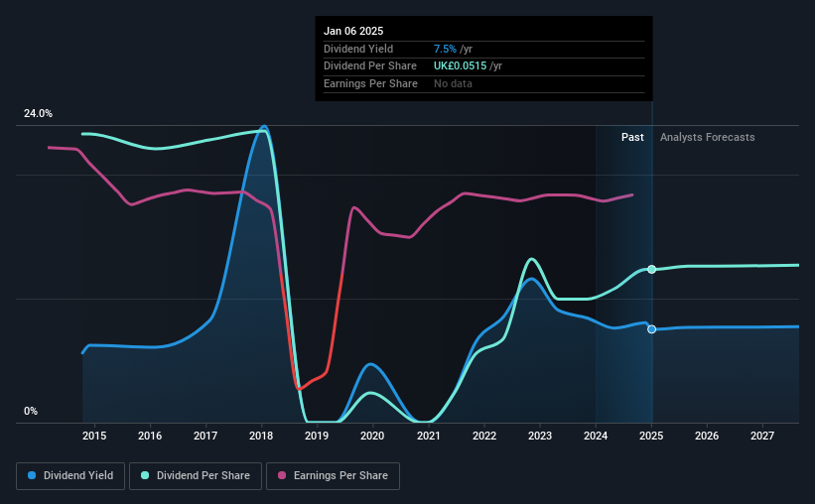
Task: Click the No data earnings value
Action: pyautogui.click(x=453, y=83)
